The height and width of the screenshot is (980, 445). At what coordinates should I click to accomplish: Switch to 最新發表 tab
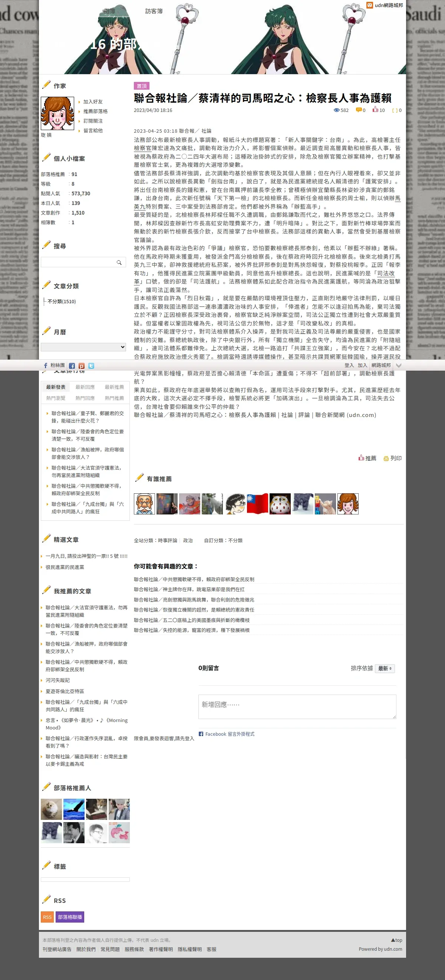[x=56, y=387]
